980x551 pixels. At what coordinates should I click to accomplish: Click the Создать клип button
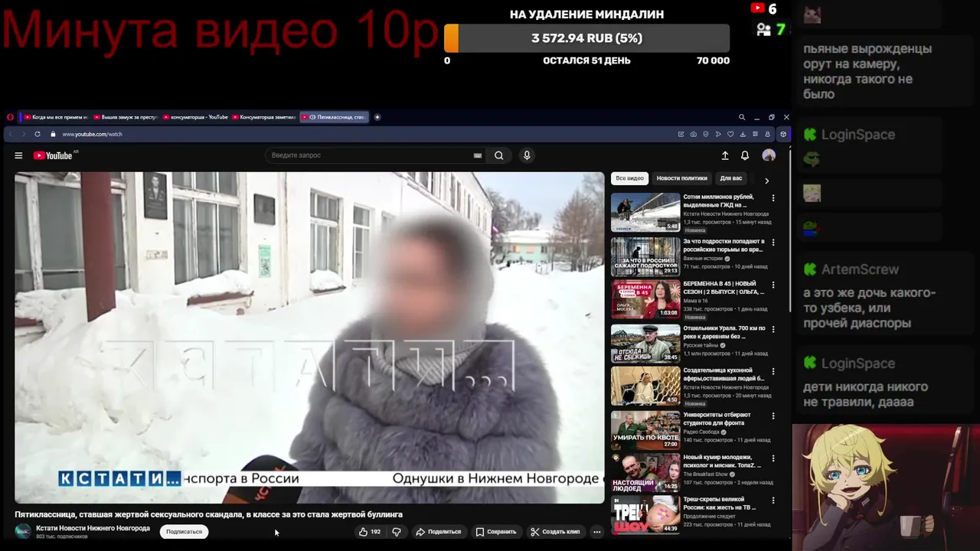click(x=555, y=532)
